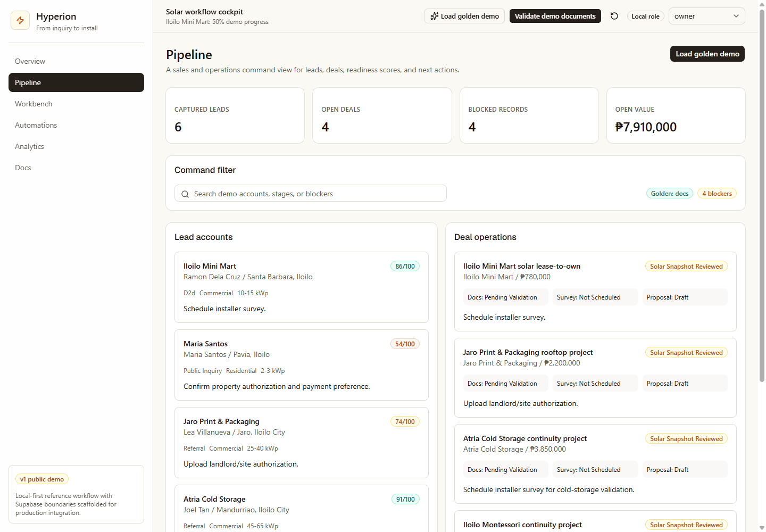The image size is (766, 532).
Task: Click Schedule installer survey for cold-storage validation
Action: pyautogui.click(x=548, y=489)
